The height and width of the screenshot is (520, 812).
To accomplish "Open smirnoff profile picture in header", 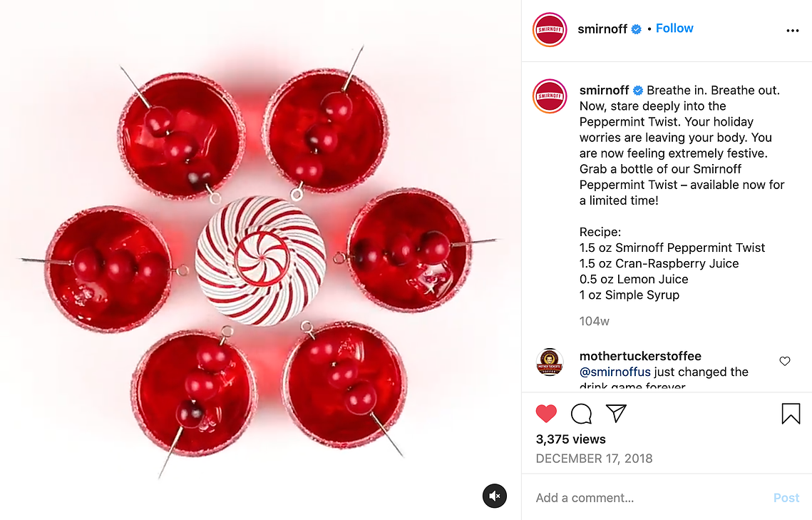I will (x=550, y=29).
